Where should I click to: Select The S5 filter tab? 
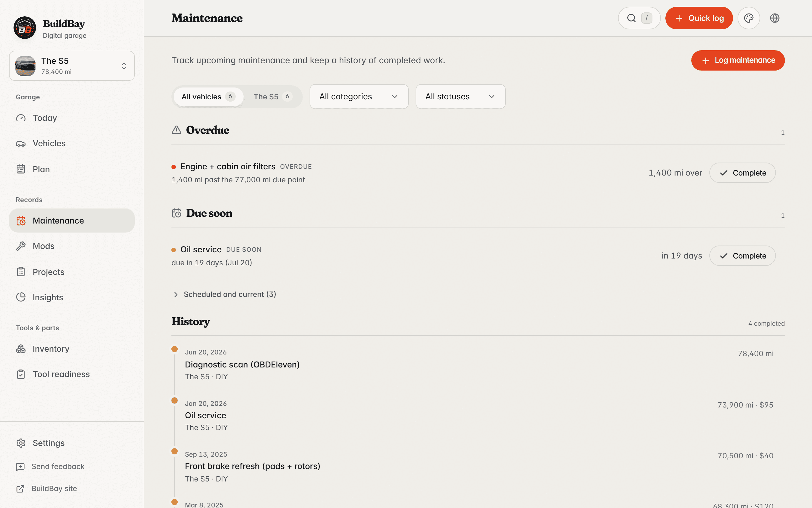273,97
